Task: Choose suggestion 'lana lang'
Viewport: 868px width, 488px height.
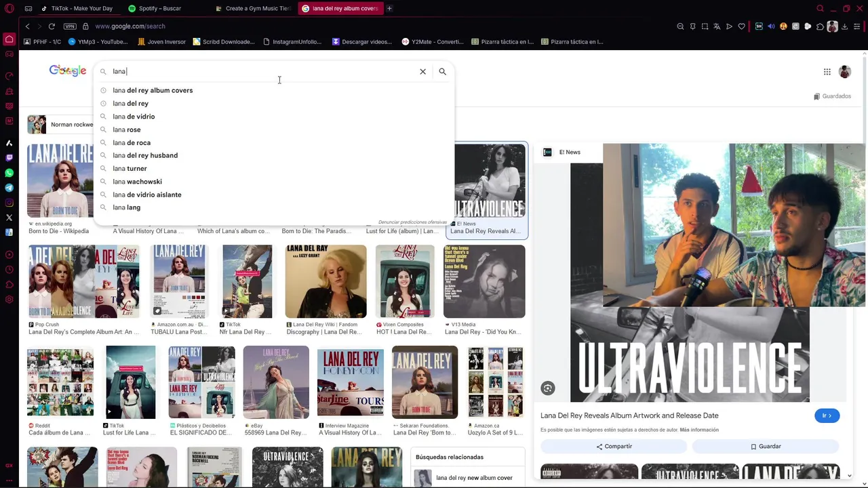Action: click(274, 207)
